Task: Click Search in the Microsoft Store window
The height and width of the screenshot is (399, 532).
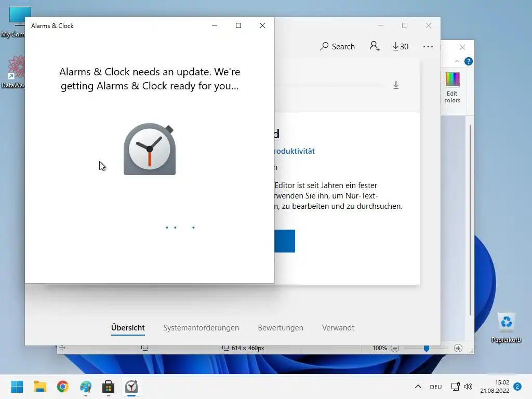Action: (x=337, y=46)
